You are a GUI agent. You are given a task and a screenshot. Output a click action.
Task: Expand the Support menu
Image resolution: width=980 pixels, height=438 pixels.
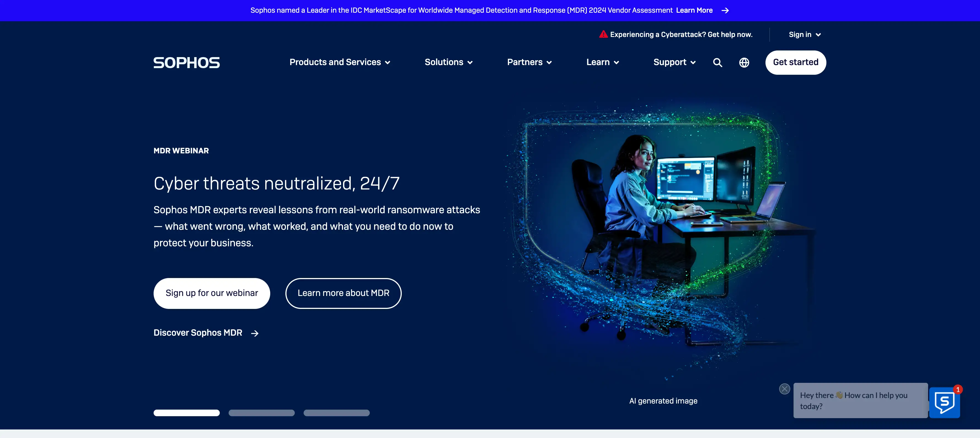click(x=674, y=62)
